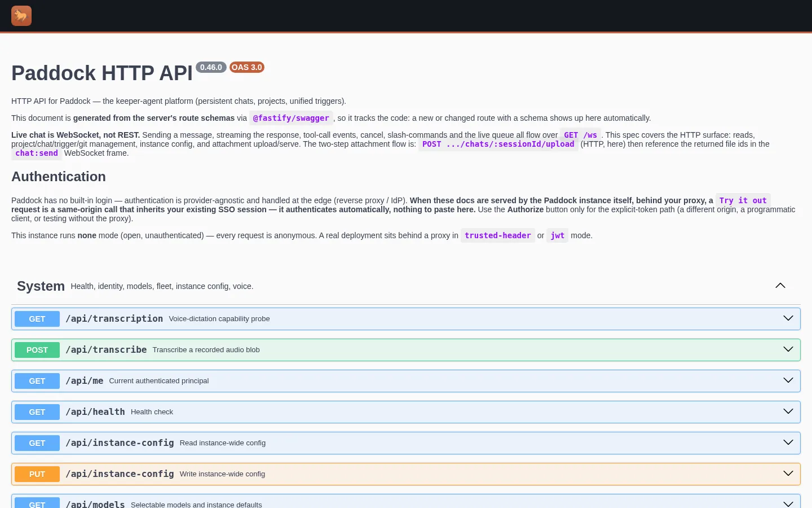Click the GET badge for /api/health
This screenshot has width=812, height=508.
tap(37, 412)
